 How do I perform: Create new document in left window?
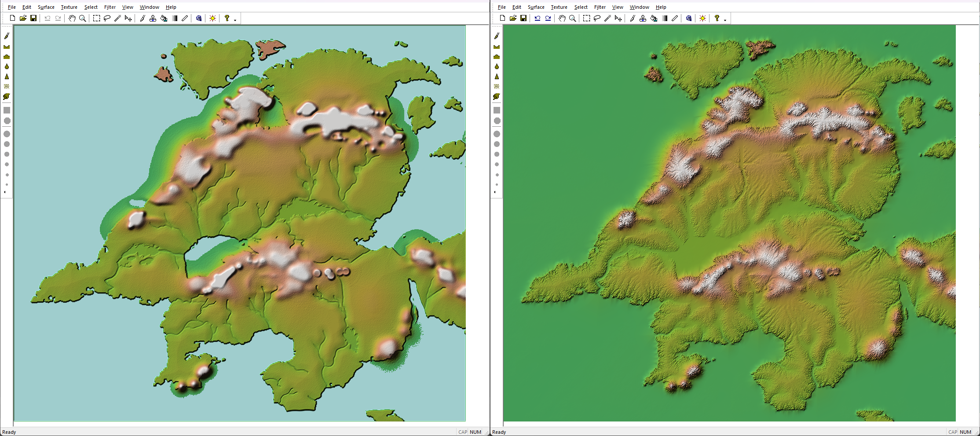12,18
